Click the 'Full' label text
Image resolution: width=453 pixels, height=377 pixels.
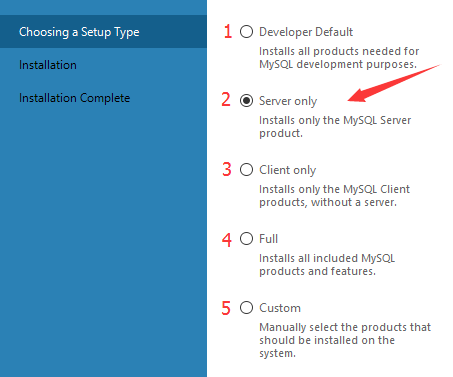coord(269,239)
